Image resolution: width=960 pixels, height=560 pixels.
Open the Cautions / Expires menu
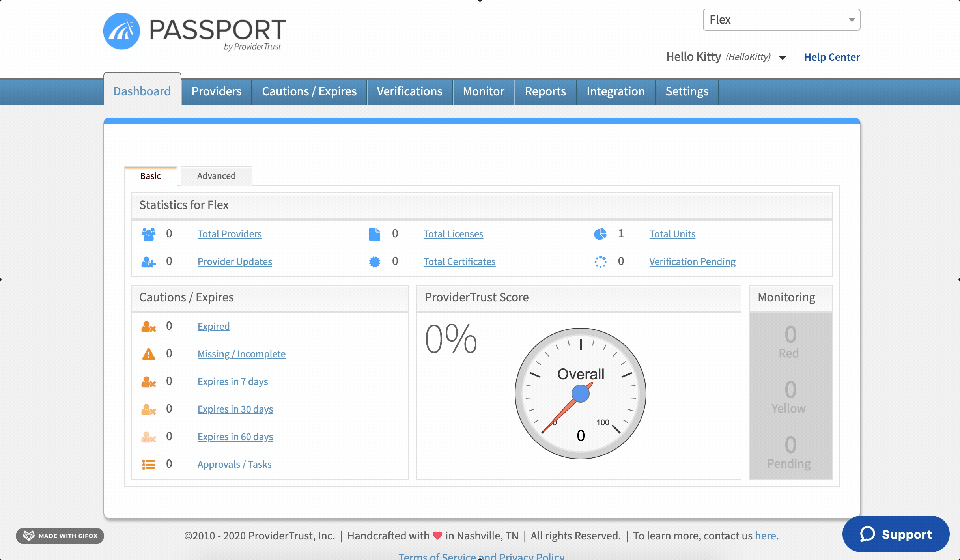309,91
